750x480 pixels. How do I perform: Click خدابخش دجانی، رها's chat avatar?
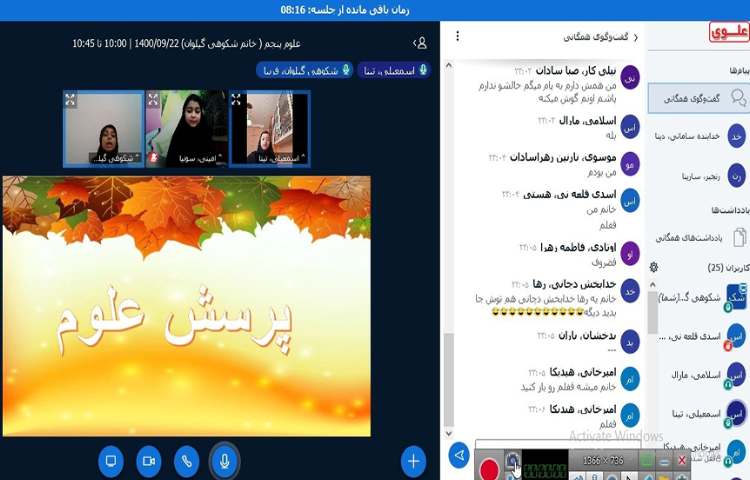[630, 291]
